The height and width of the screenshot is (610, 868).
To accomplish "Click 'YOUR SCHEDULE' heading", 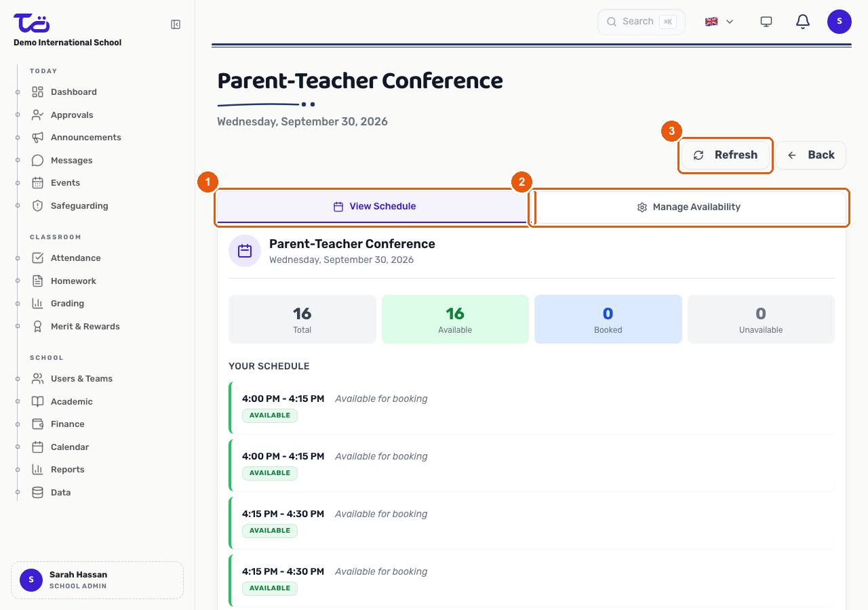I will point(269,367).
